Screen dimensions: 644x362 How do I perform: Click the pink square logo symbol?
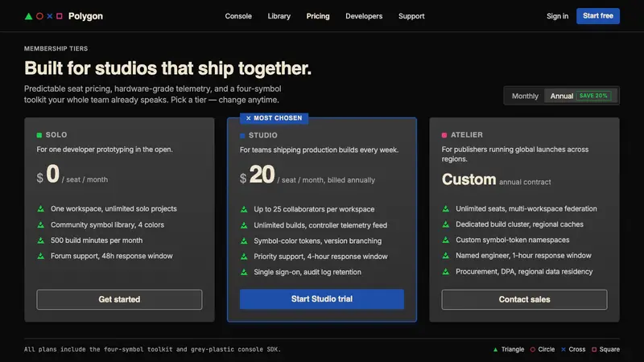click(x=59, y=16)
